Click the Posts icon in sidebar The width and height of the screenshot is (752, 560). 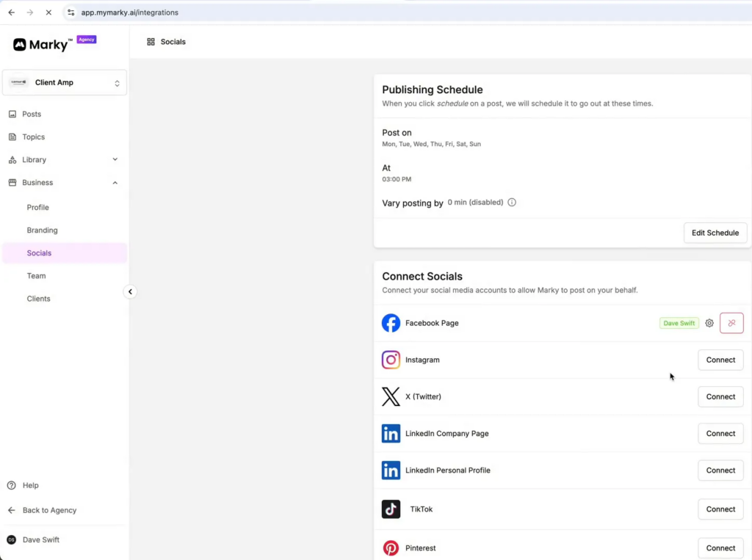click(x=12, y=114)
